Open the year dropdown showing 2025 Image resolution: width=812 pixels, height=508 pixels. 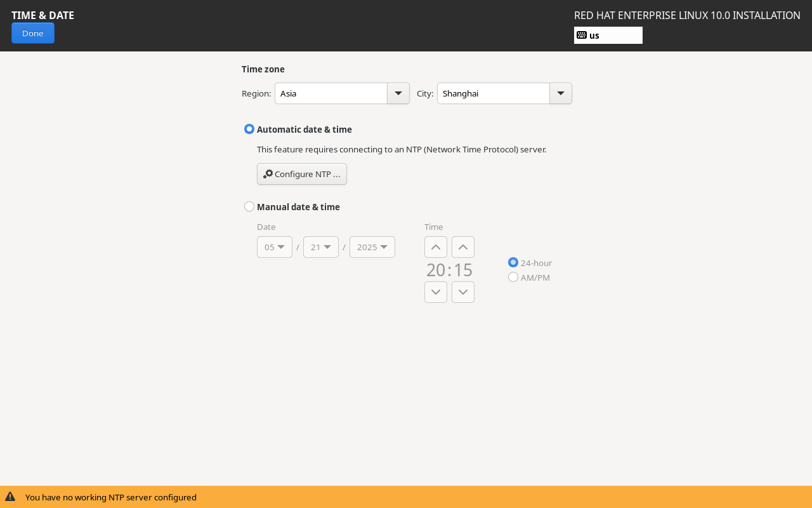click(372, 247)
